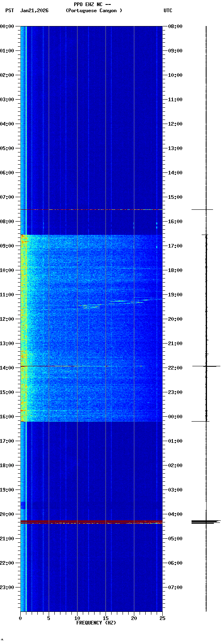Click "21:00" on the right UTC axis

[175, 344]
